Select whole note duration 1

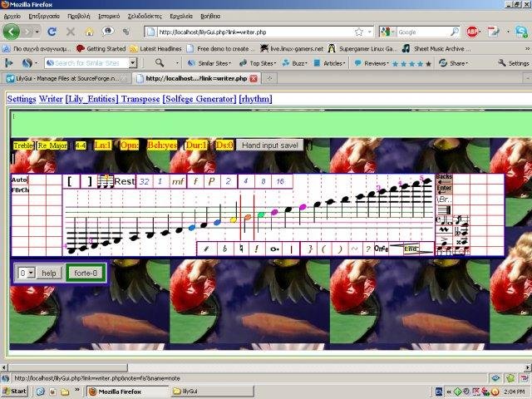pos(160,181)
